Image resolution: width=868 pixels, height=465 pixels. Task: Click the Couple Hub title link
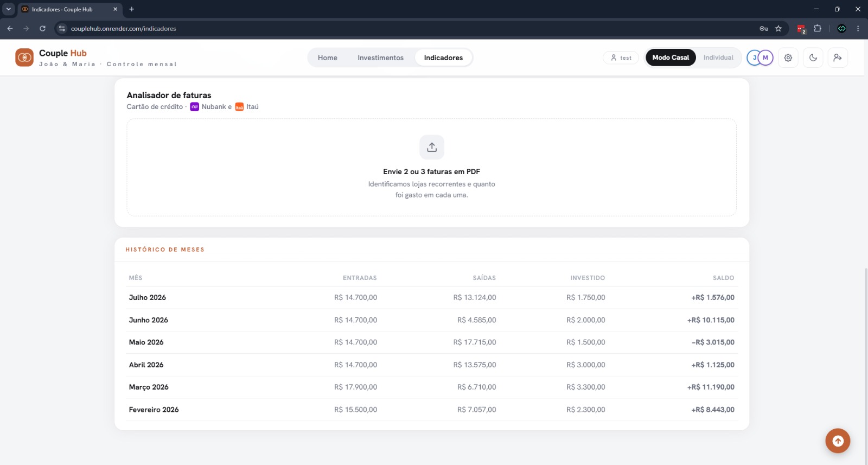coord(63,53)
